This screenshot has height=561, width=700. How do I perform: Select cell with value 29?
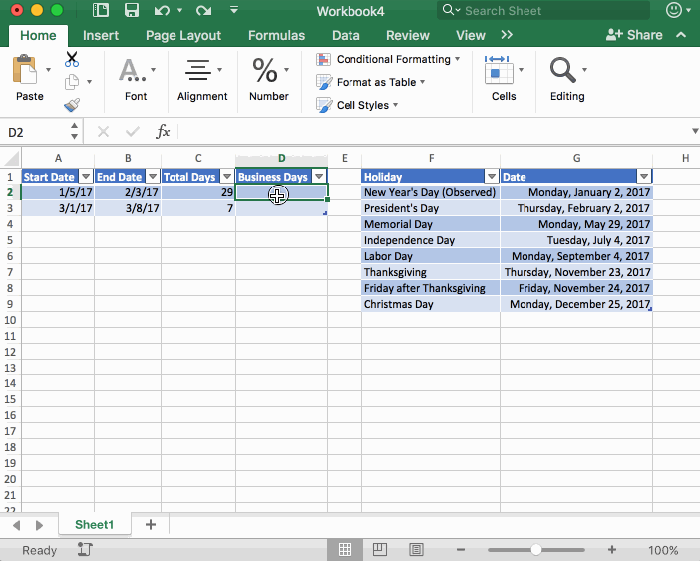tap(198, 192)
